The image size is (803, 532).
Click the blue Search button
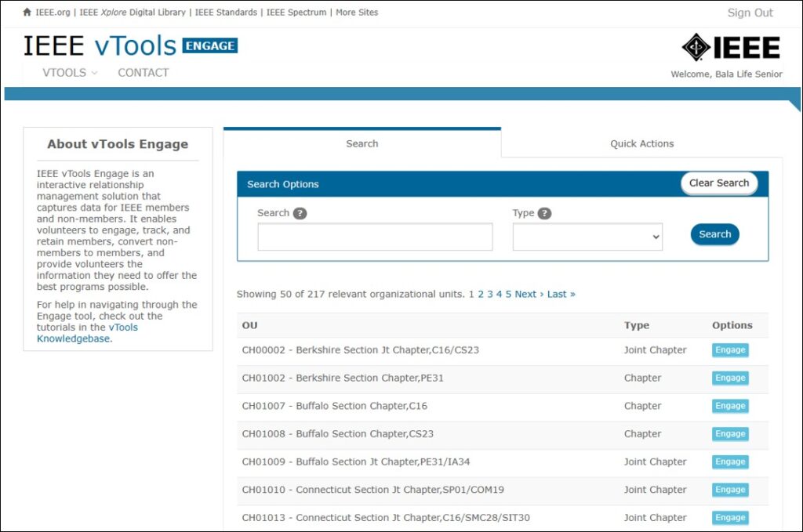tap(715, 234)
